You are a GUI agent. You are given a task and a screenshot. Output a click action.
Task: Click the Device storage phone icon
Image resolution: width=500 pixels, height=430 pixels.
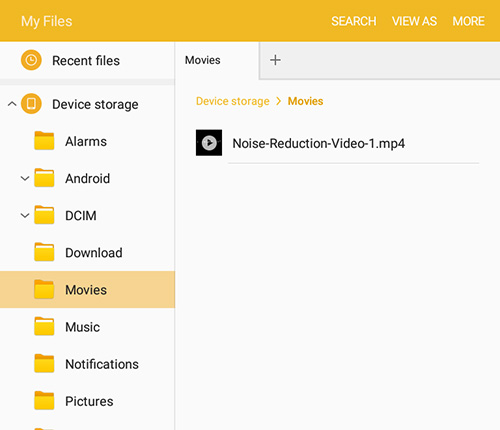click(31, 104)
